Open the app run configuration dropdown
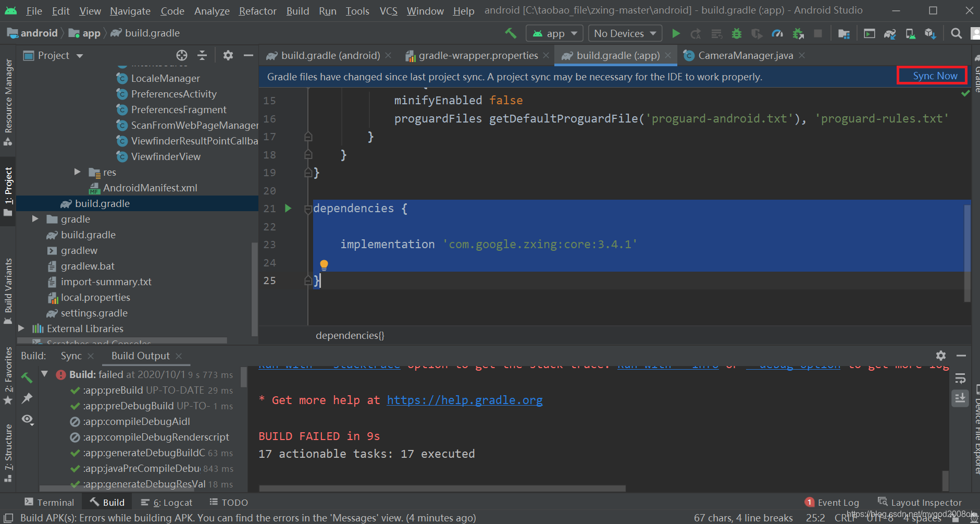The height and width of the screenshot is (524, 980). click(x=554, y=33)
